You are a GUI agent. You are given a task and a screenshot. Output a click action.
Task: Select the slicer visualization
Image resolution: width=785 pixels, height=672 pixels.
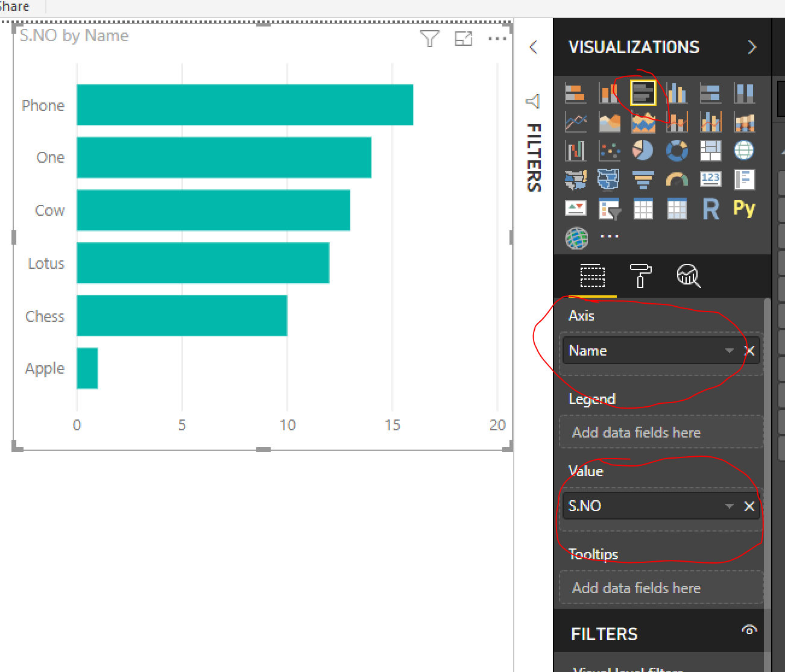pyautogui.click(x=610, y=209)
